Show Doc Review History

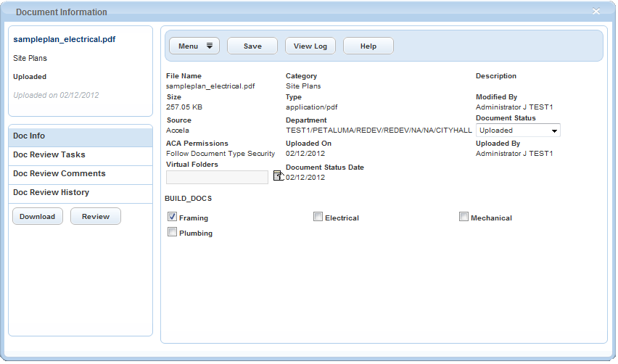click(x=80, y=193)
